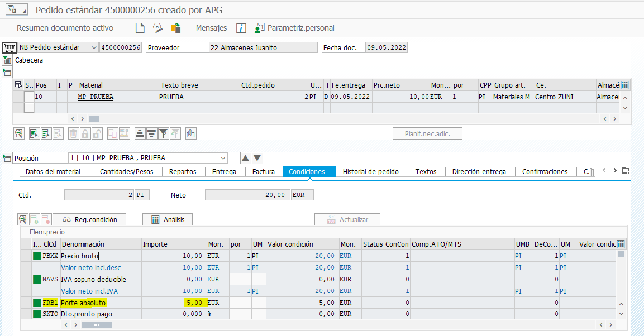This screenshot has height=336, width=644.
Task: Click green status indicator for FRB1 condition
Action: (37, 303)
